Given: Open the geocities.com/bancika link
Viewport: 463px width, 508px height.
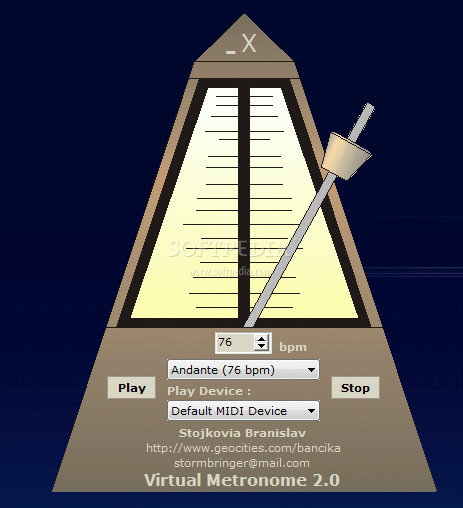Looking at the screenshot, I should pos(243,448).
